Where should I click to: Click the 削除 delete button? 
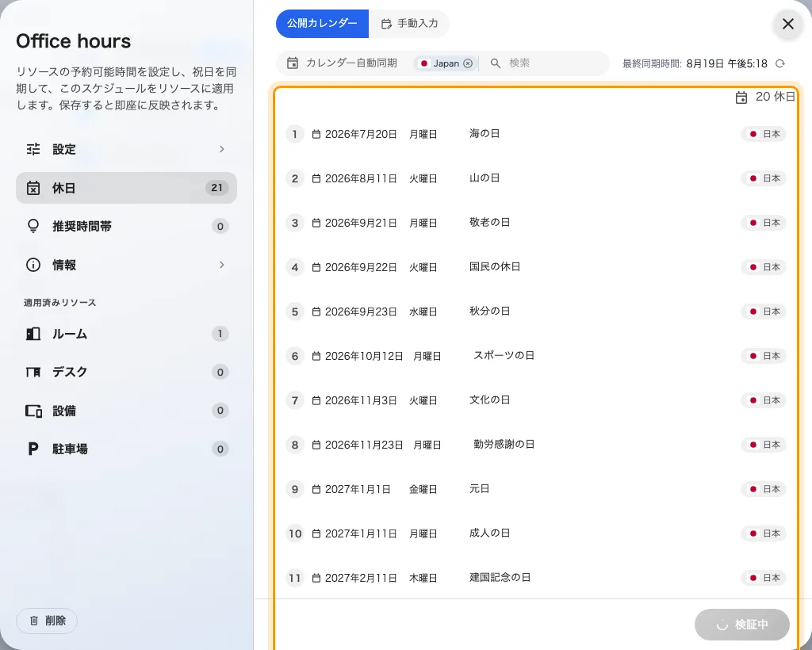pyautogui.click(x=47, y=621)
